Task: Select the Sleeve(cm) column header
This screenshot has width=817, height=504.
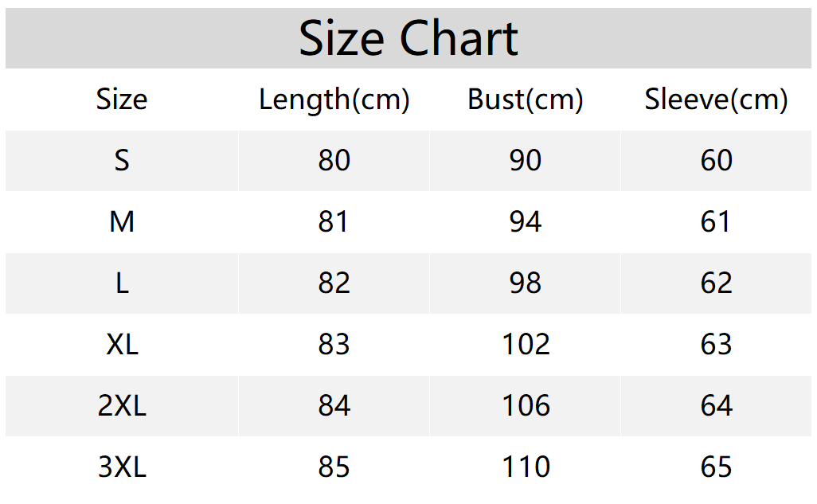Action: tap(716, 100)
